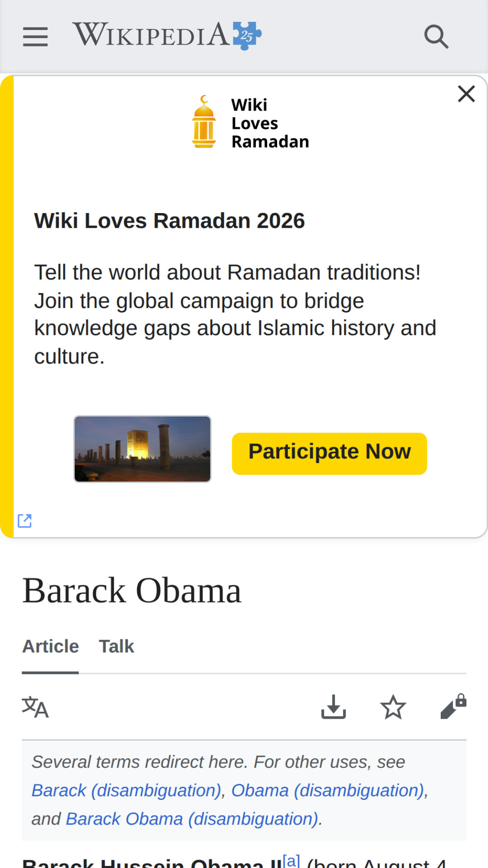The image size is (488, 868).
Task: Open the hamburger main menu
Action: pos(35,36)
